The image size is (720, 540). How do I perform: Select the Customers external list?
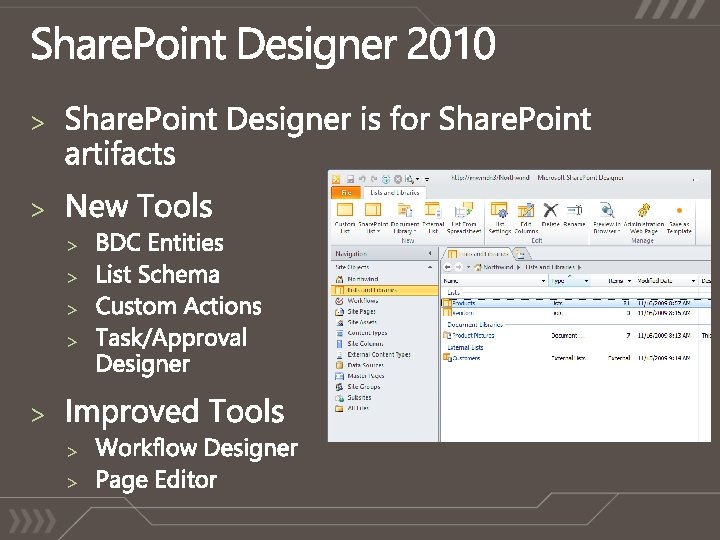tap(576, 358)
